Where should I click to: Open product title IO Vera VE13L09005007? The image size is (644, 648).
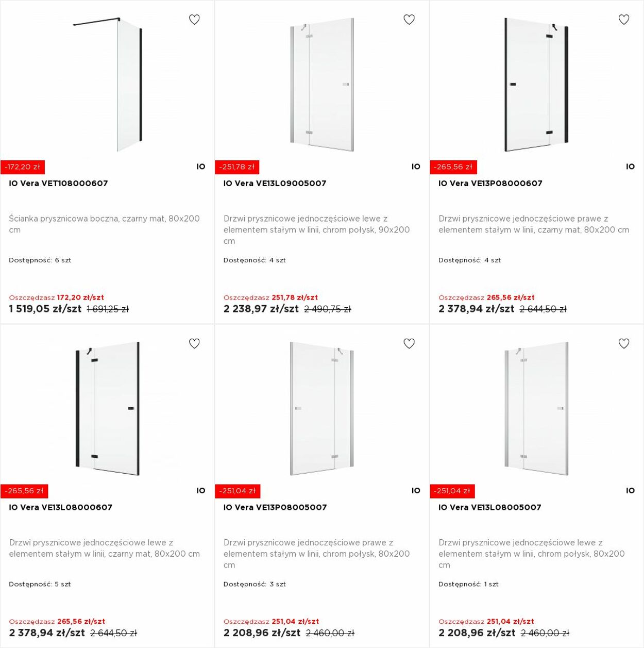[275, 183]
